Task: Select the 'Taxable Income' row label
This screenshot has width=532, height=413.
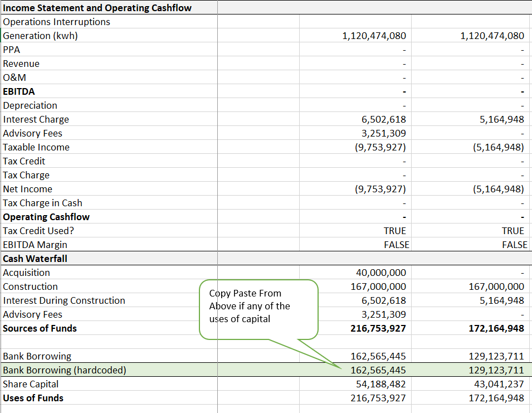Action: (36, 147)
